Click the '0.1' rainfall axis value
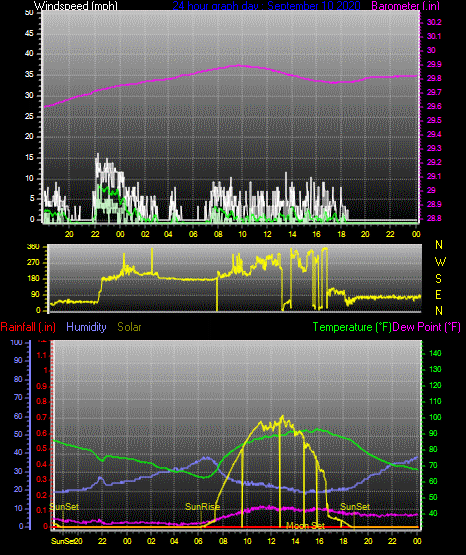 click(x=42, y=510)
